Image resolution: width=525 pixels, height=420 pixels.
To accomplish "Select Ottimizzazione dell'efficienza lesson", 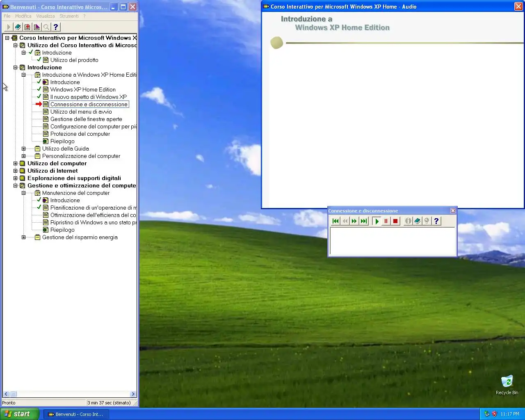I will click(x=93, y=215).
